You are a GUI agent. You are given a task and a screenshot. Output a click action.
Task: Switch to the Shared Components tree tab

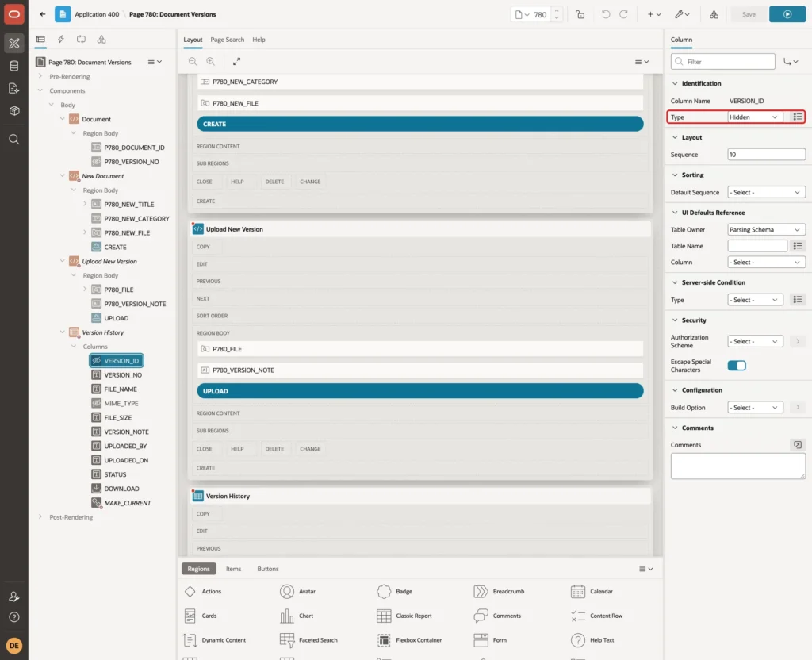point(101,40)
